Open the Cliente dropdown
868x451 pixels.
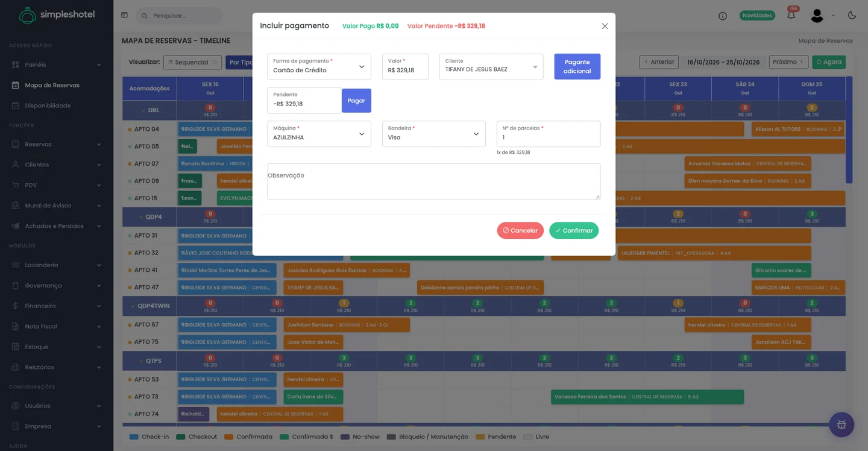491,66
